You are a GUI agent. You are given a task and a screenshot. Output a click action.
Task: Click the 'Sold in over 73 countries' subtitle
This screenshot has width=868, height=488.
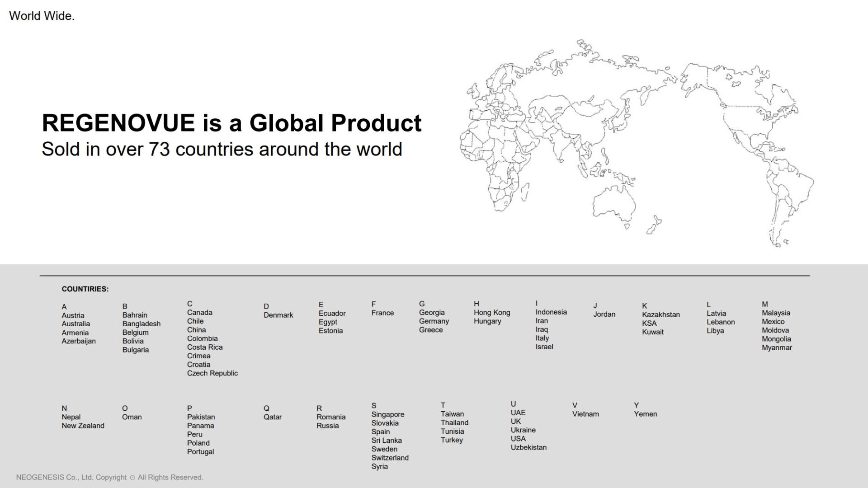point(222,149)
